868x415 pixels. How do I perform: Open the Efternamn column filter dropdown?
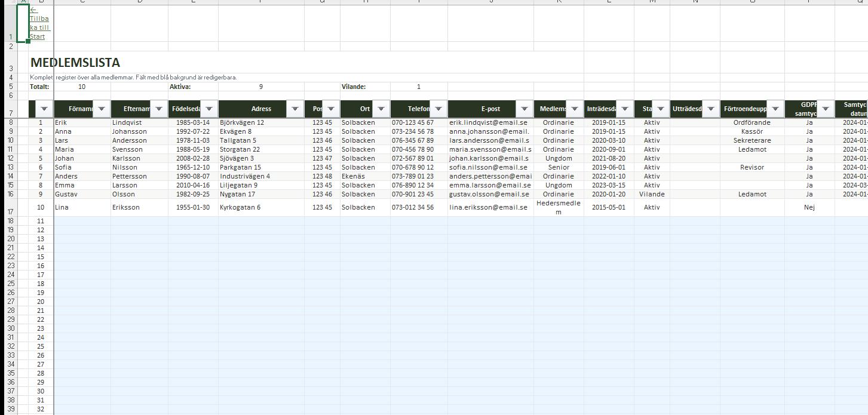[158, 109]
